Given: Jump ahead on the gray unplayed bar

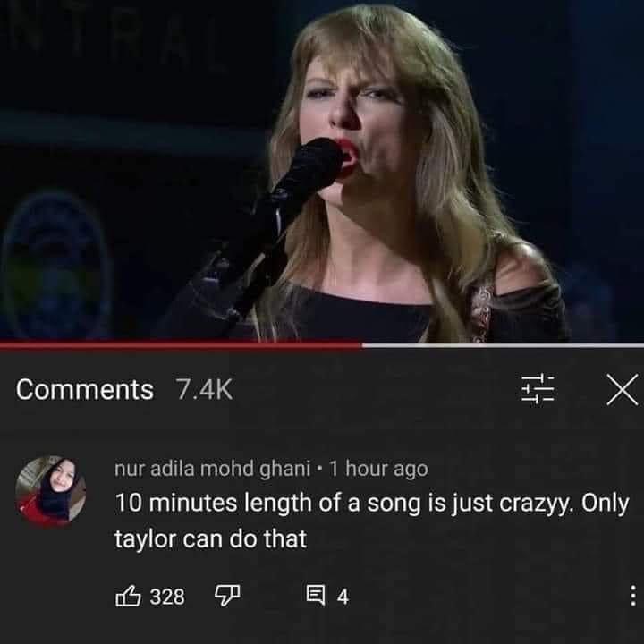Looking at the screenshot, I should (501, 344).
